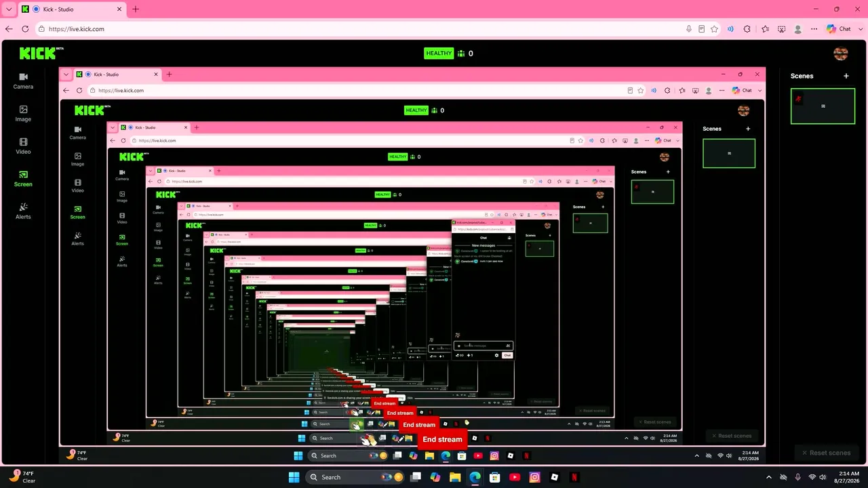This screenshot has height=488, width=868.
Task: Open the Alerts source option
Action: coord(23,211)
